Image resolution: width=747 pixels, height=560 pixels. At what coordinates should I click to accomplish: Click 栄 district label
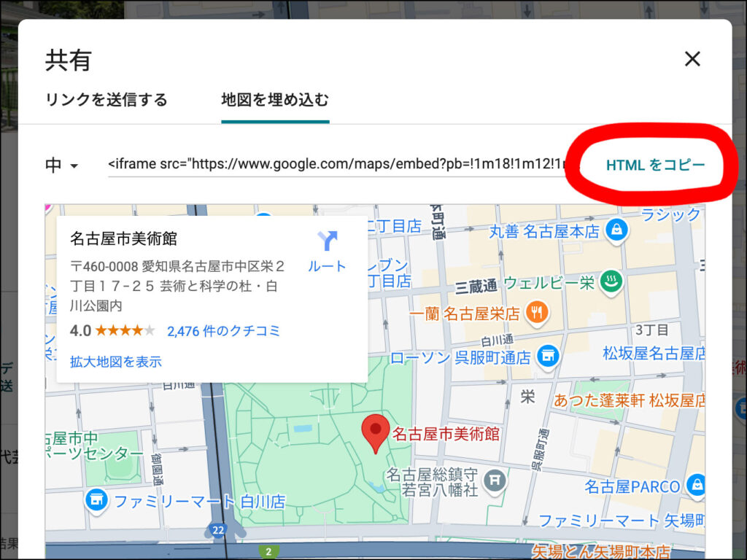pos(527,397)
